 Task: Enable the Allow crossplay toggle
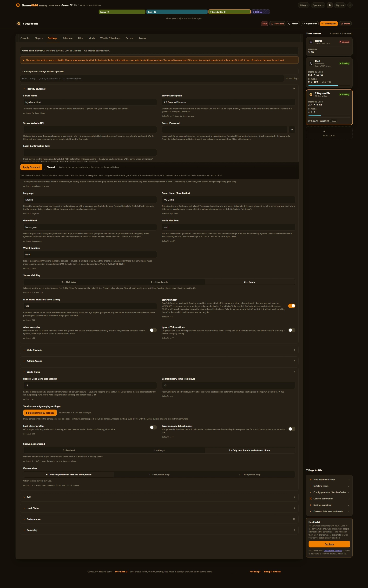pos(153,330)
